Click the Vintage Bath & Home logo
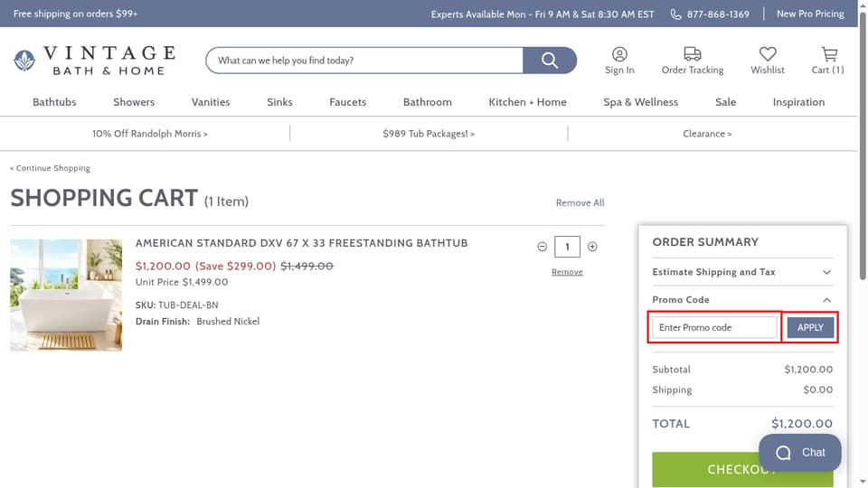 click(94, 61)
